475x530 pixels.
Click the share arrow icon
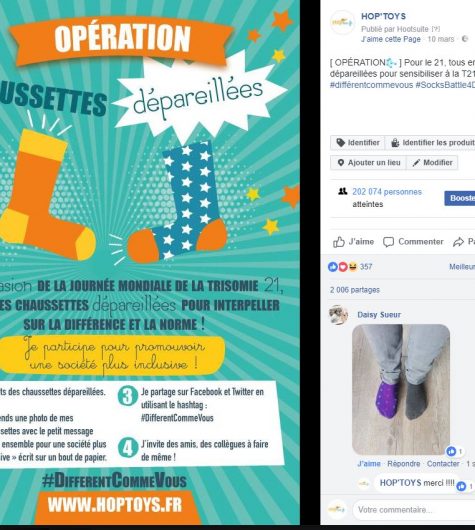458,242
